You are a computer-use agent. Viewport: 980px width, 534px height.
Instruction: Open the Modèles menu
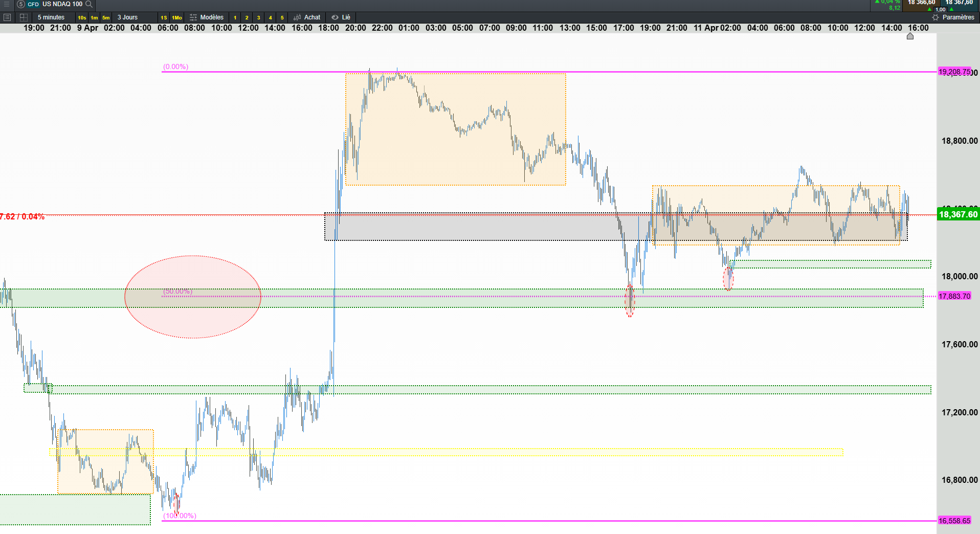click(212, 17)
